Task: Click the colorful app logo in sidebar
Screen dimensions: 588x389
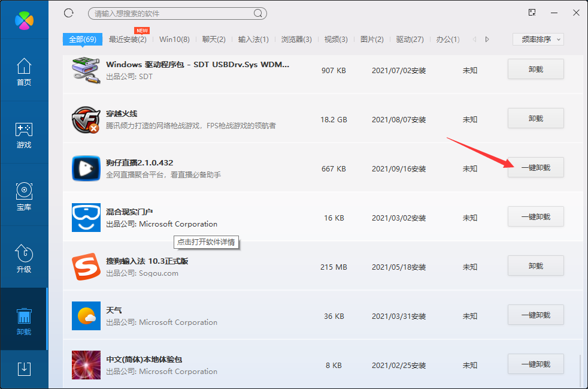Action: click(x=25, y=20)
